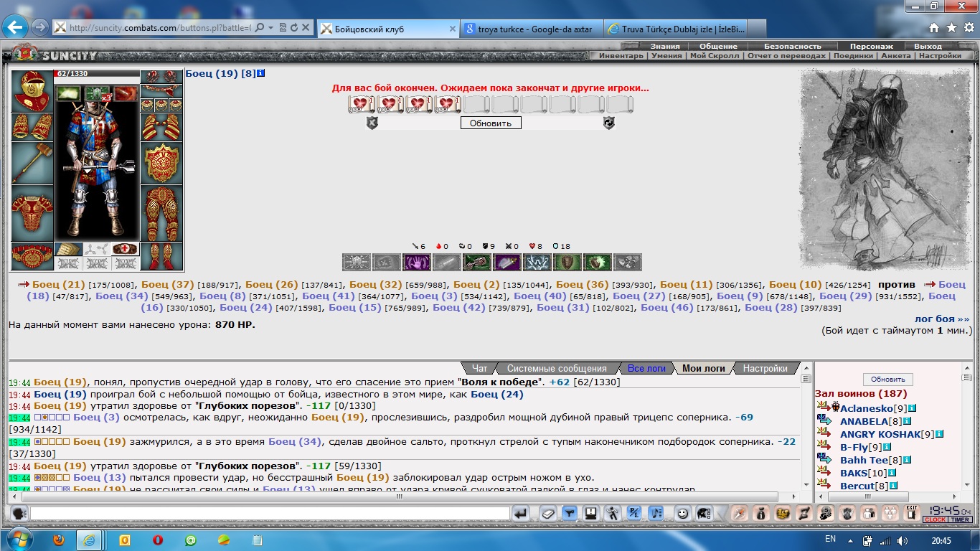This screenshot has height=551, width=980.
Task: Click Обновить button in player list panel
Action: tap(887, 379)
